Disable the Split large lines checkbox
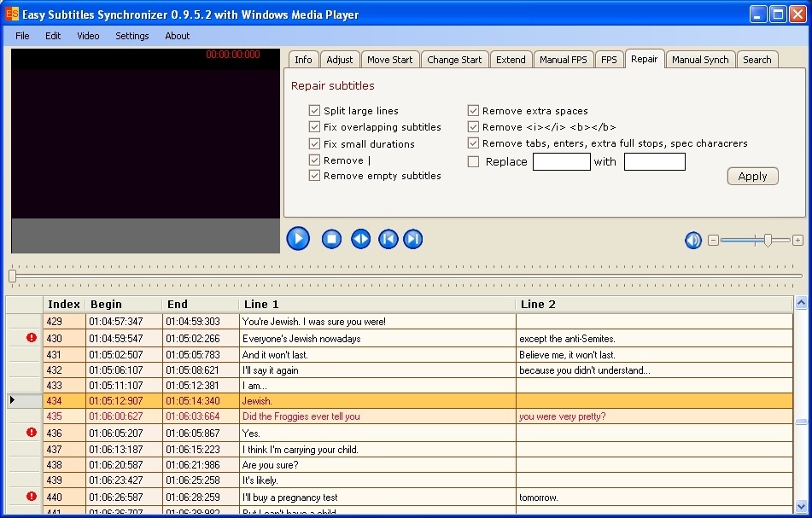Screen dimensions: 812x518 click(315, 110)
